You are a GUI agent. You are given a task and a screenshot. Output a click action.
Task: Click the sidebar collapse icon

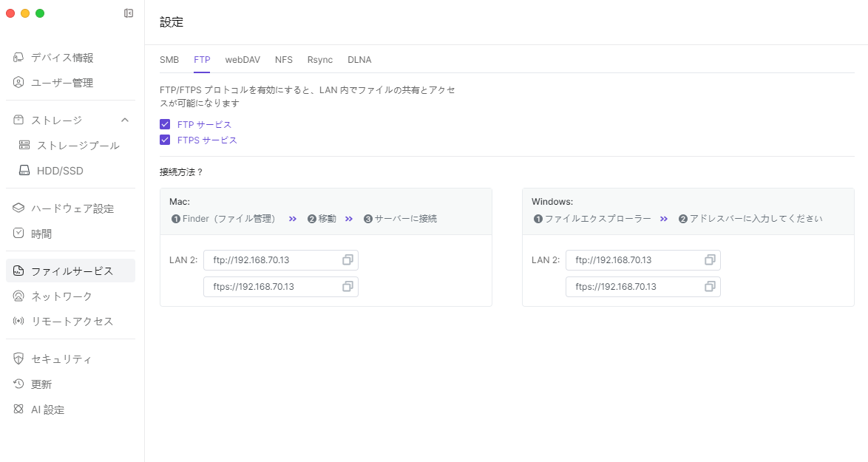129,13
